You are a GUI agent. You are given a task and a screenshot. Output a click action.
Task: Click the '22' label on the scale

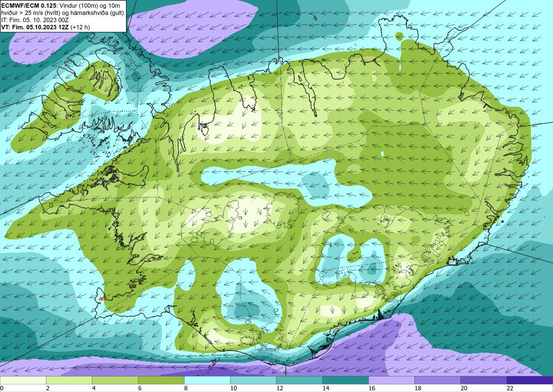tap(510, 388)
